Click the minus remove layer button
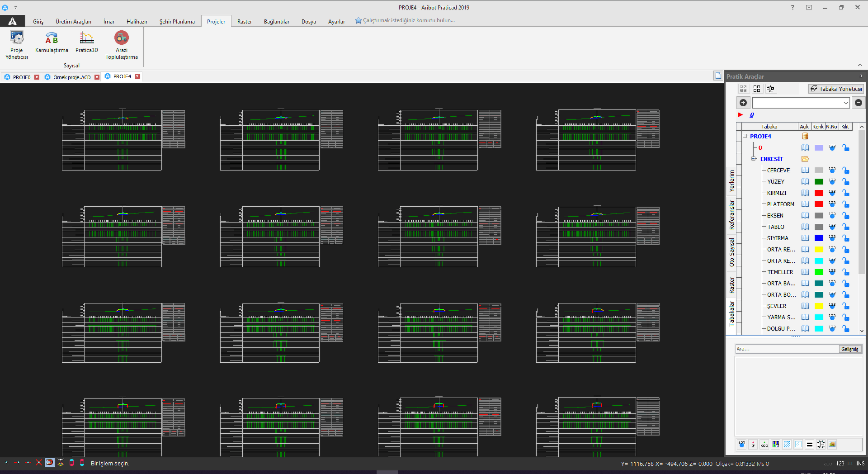The width and height of the screenshot is (868, 474). pyautogui.click(x=858, y=103)
